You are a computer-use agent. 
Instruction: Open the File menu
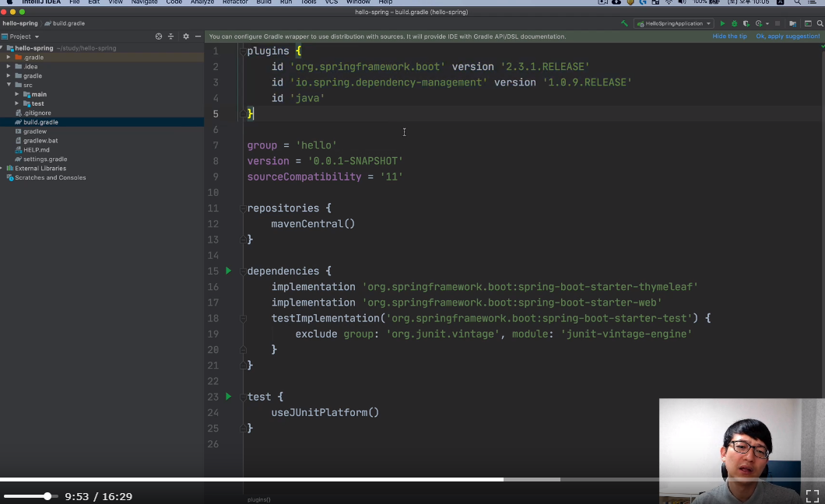click(x=74, y=2)
